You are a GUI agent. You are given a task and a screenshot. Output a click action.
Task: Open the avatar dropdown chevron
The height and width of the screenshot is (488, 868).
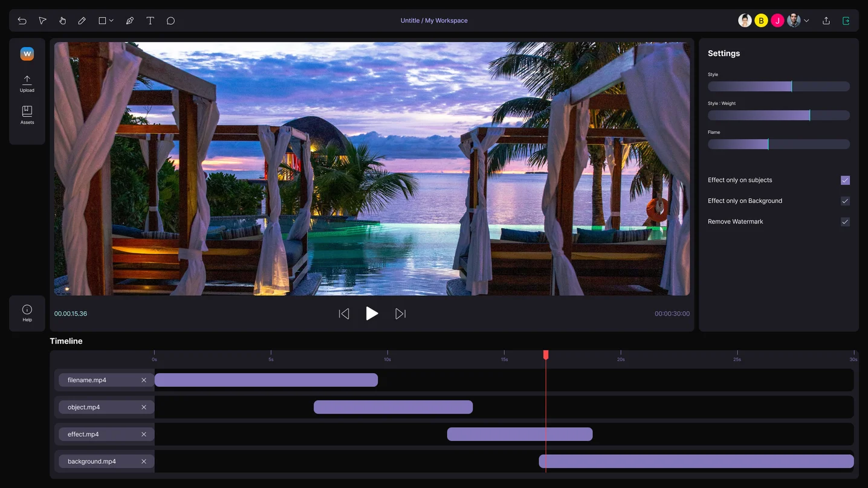(807, 20)
